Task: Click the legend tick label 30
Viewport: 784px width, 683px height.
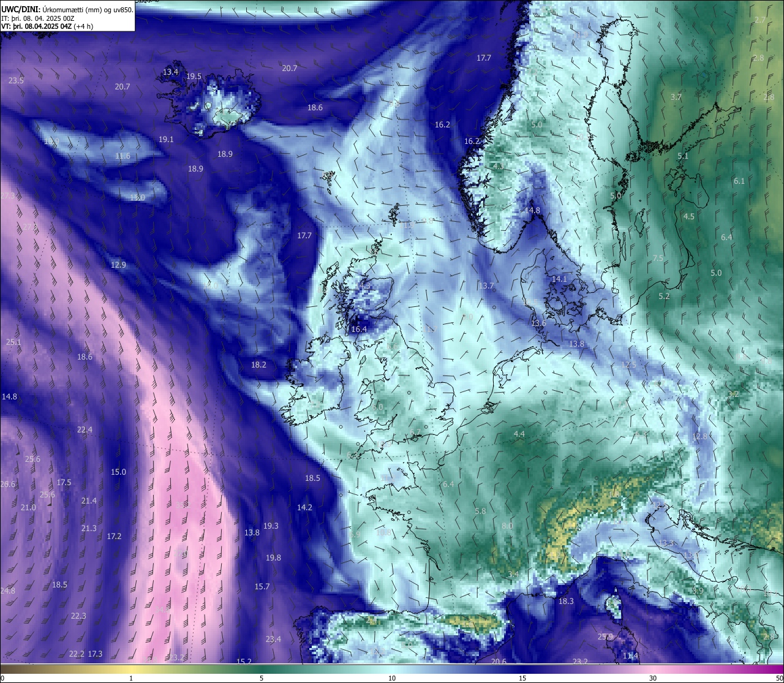Action: pos(653,678)
